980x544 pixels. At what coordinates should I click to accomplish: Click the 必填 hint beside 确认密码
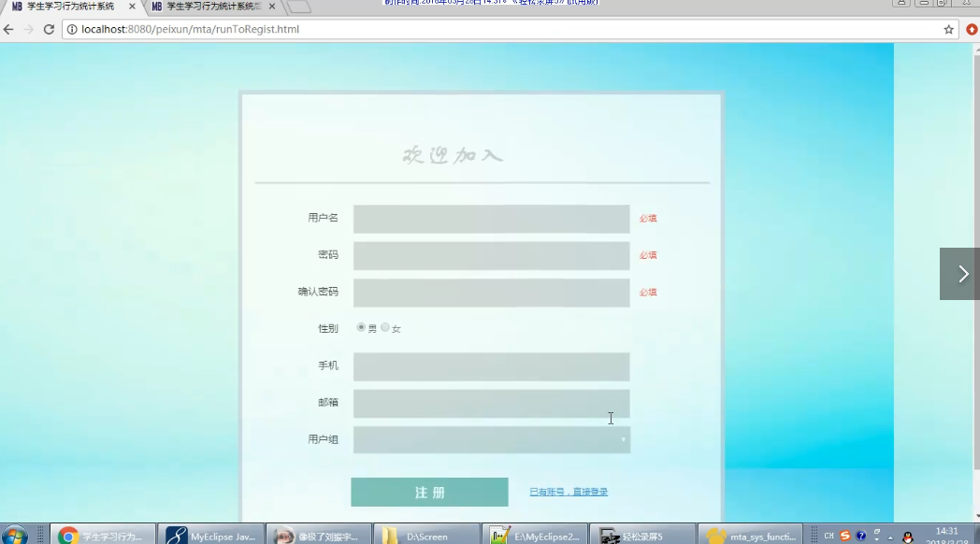pos(648,293)
